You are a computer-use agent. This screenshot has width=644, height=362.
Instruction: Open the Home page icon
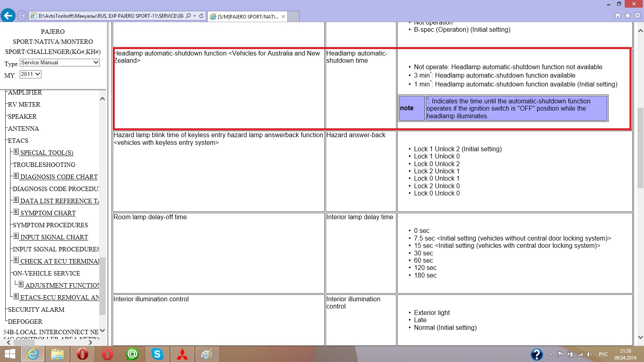point(618,16)
